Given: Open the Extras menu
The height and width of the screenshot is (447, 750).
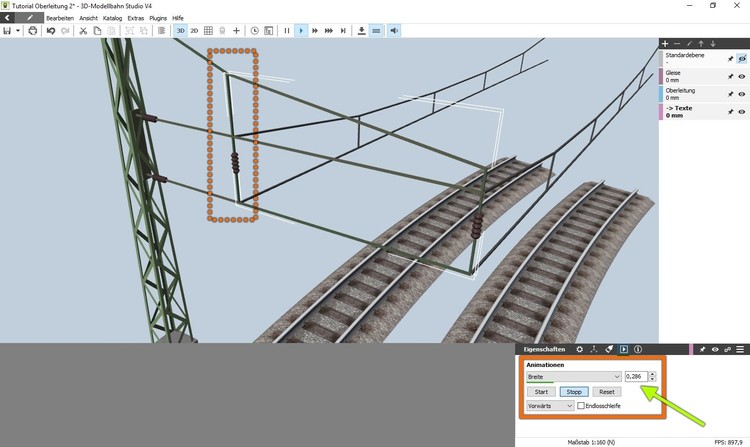Looking at the screenshot, I should 136,18.
